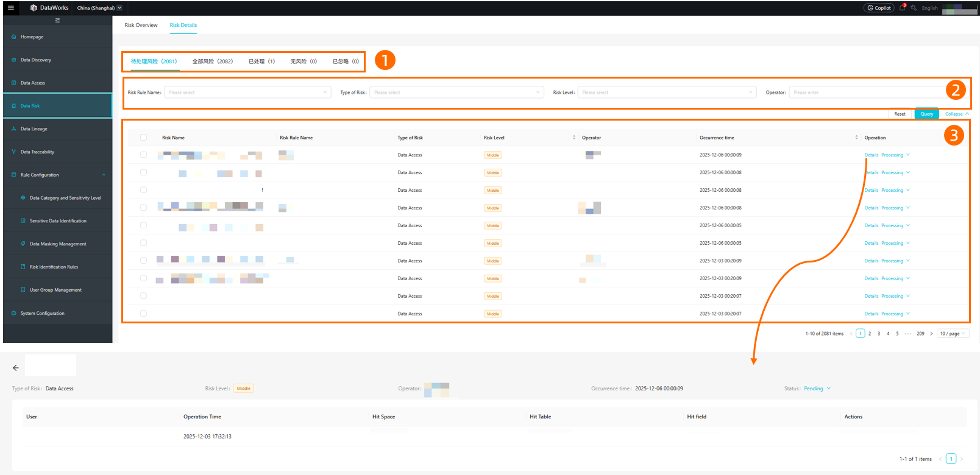Image resolution: width=980 pixels, height=475 pixels.
Task: Click the Reset button
Action: click(x=900, y=114)
